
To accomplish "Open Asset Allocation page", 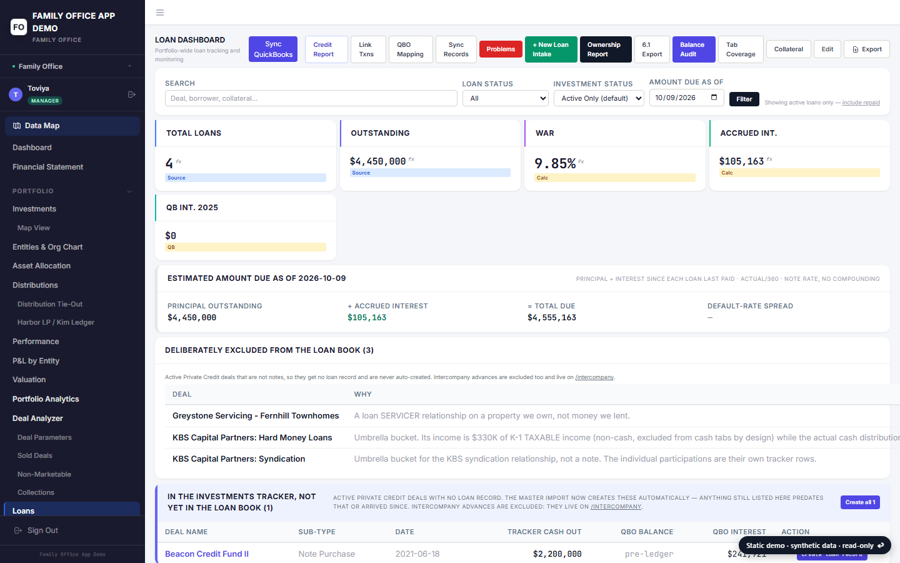I will click(41, 266).
